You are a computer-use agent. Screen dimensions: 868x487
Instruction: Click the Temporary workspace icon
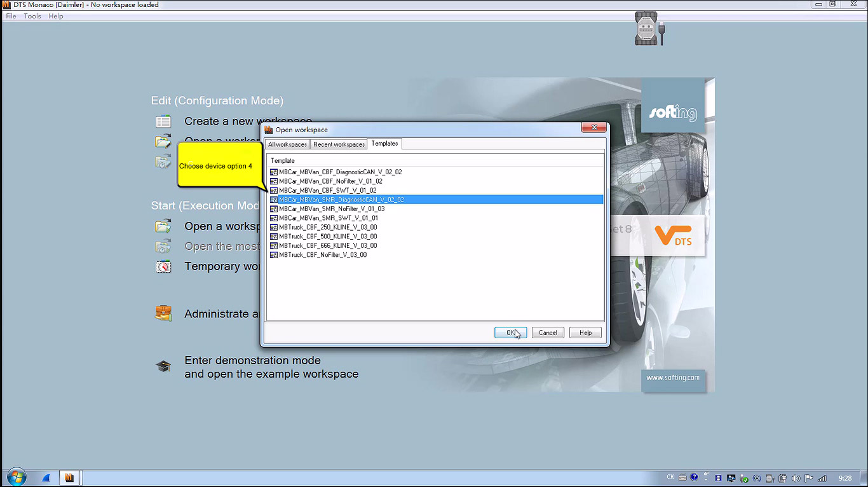coord(163,267)
